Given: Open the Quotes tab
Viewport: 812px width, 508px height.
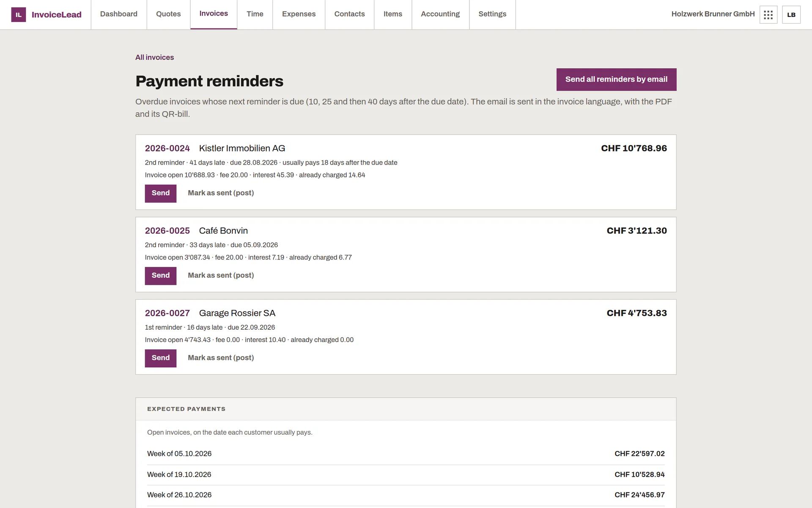Looking at the screenshot, I should tap(168, 14).
